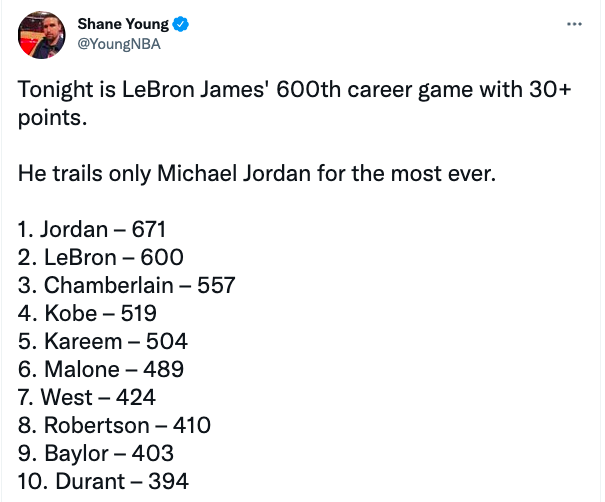Visit the @YoungNBA handle link
Image resolution: width=605 pixels, height=502 pixels.
[119, 44]
